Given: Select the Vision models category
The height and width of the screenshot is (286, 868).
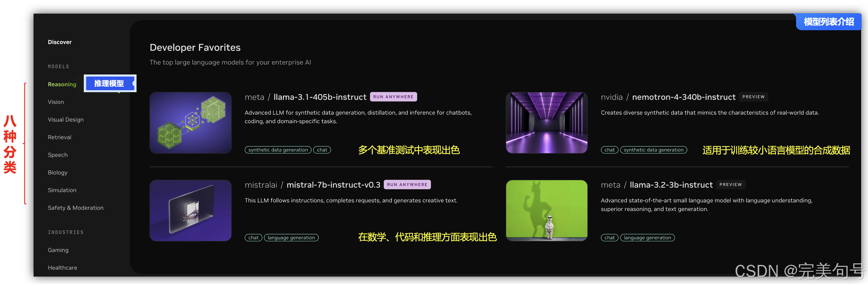Looking at the screenshot, I should pyautogui.click(x=56, y=102).
